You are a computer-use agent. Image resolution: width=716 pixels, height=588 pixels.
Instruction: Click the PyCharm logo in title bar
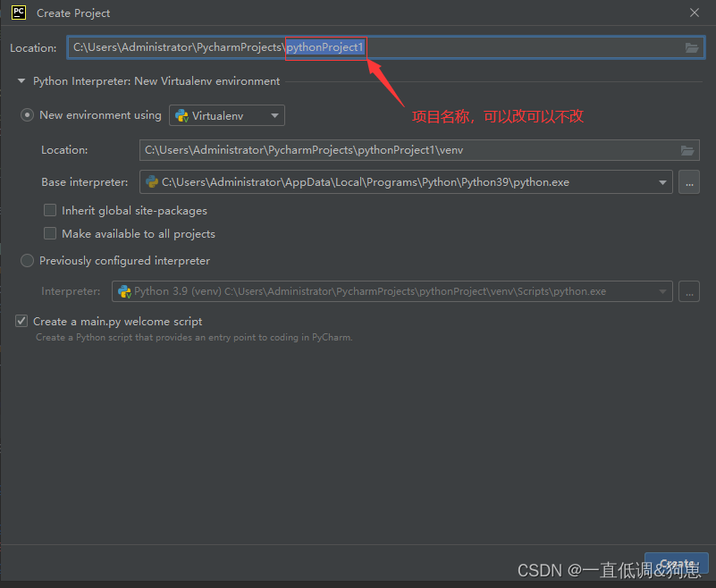pyautogui.click(x=18, y=13)
